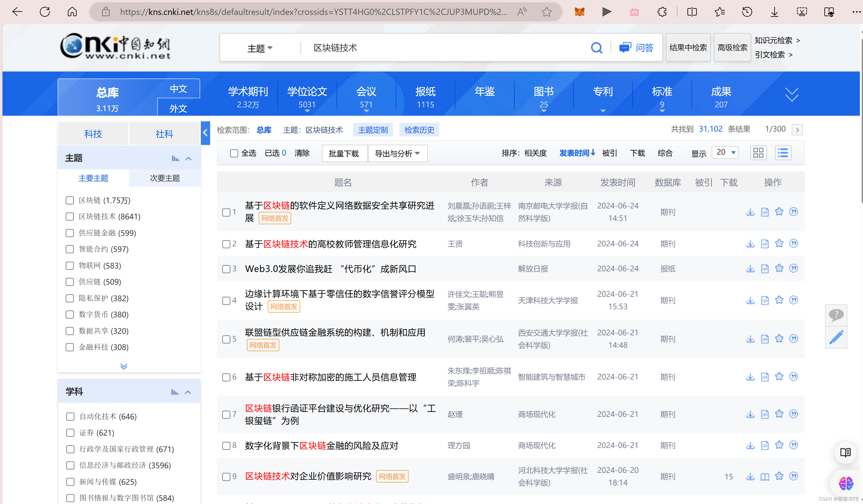The image size is (863, 504).
Task: Open HTML reading for result 2
Action: coord(764,244)
